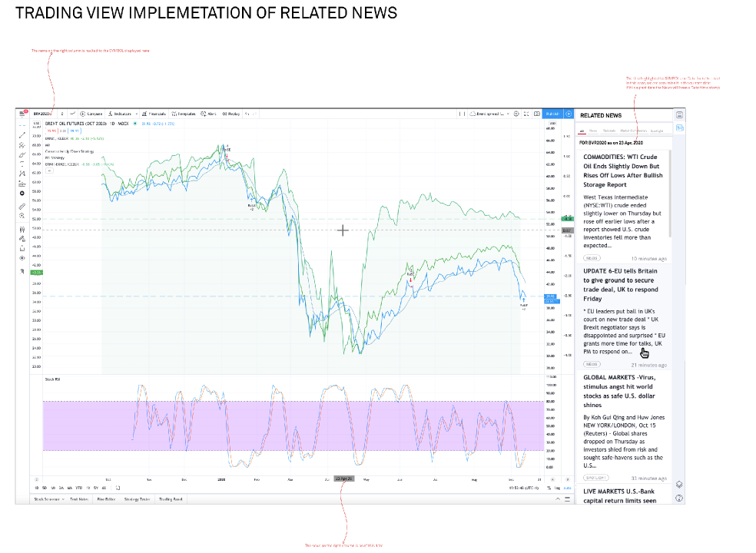This screenshot has width=756, height=553.
Task: Select the patterns drawing tool
Action: pos(22,174)
